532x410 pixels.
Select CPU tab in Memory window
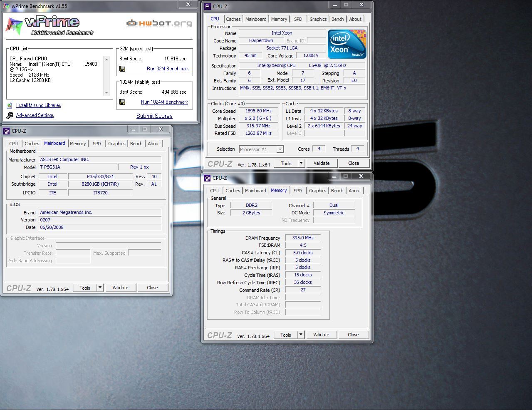[214, 191]
